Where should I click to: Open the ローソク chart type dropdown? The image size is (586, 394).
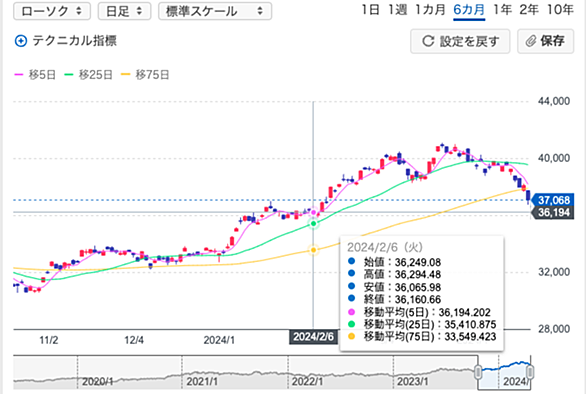point(52,11)
